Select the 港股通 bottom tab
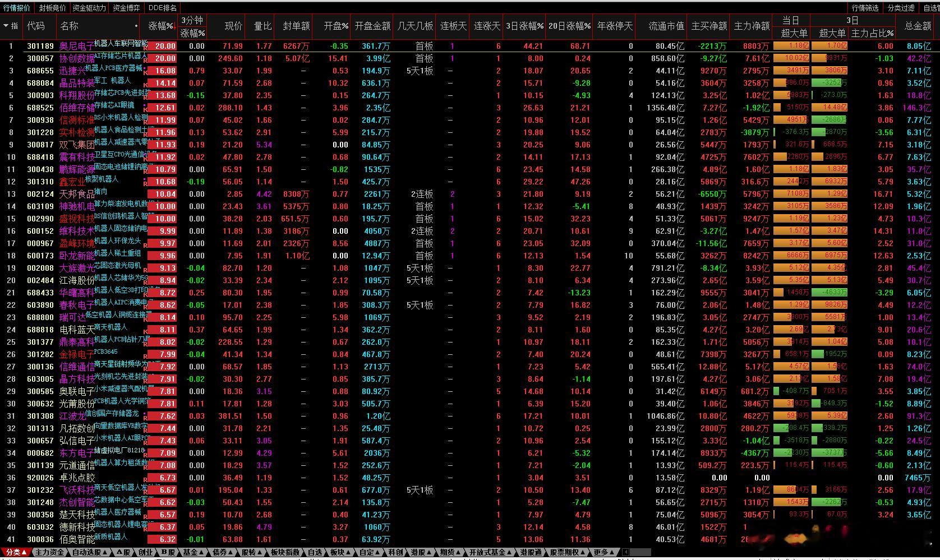Viewport: 940px width, 560px height. point(531,552)
